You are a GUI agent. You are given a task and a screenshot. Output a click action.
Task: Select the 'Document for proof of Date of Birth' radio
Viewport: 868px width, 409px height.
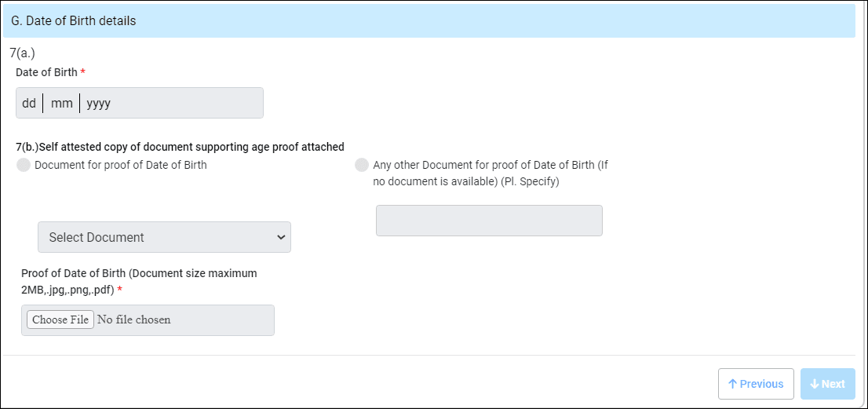(24, 165)
